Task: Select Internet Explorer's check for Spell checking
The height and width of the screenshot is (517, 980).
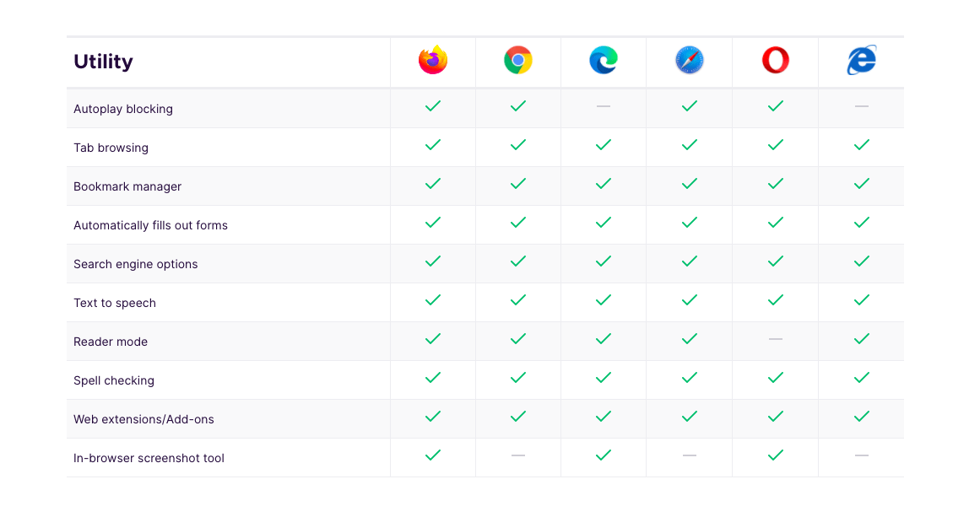Action: [862, 378]
